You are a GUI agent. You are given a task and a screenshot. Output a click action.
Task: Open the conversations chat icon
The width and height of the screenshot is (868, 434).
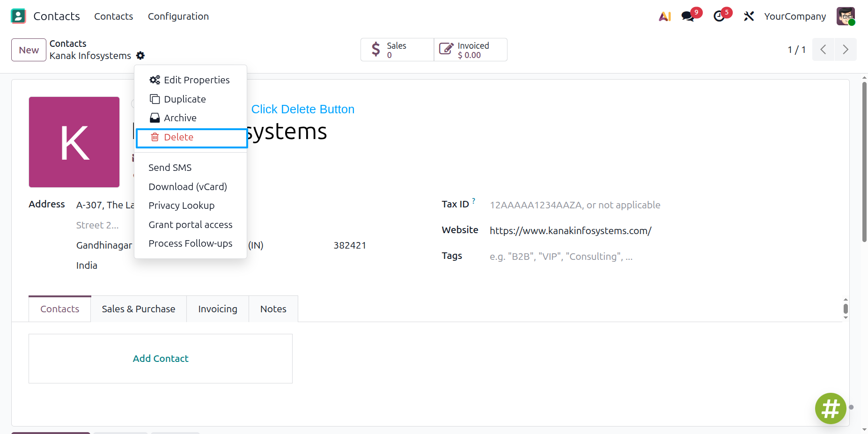click(688, 16)
